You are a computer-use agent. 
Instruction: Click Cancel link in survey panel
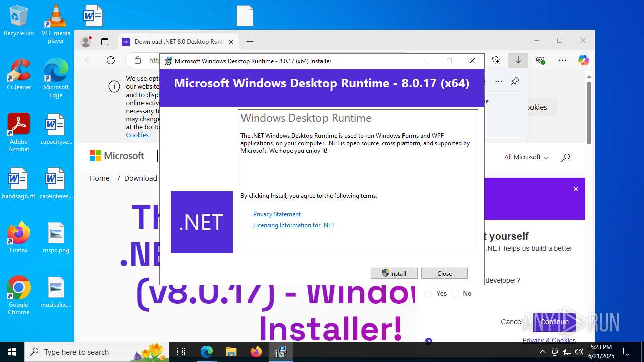coord(511,322)
